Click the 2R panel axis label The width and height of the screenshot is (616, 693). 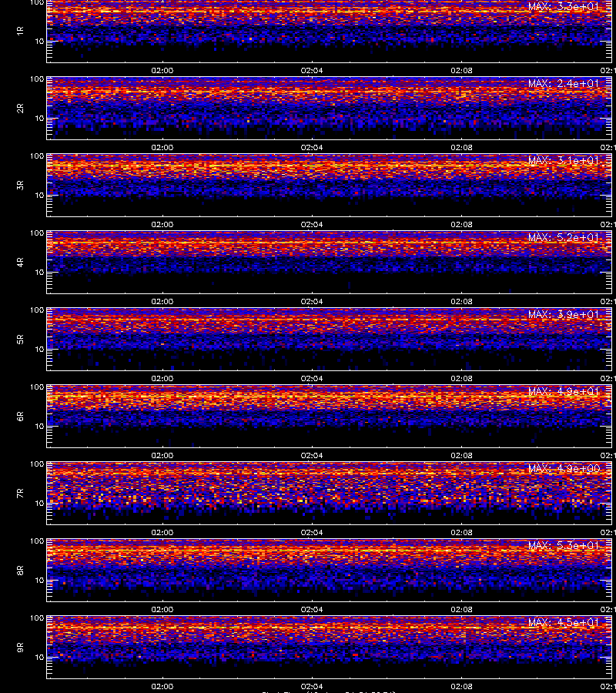[x=20, y=109]
